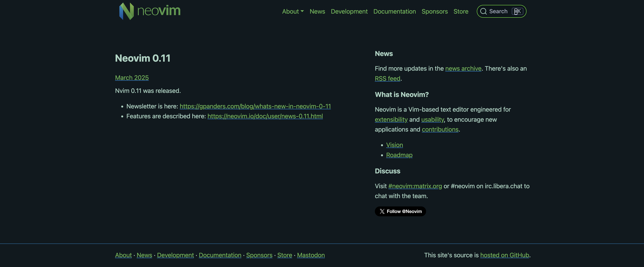Click the Neovim logo in the header
Image resolution: width=644 pixels, height=267 pixels.
coord(150,11)
